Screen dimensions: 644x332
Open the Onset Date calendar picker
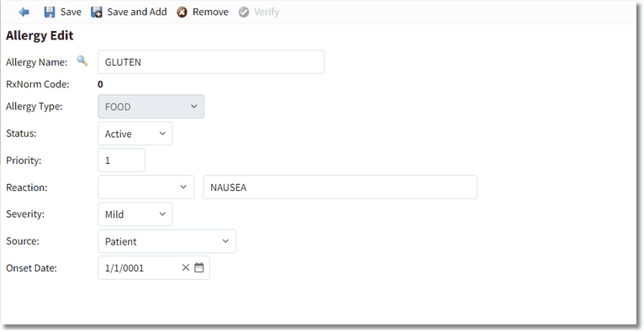click(x=198, y=268)
